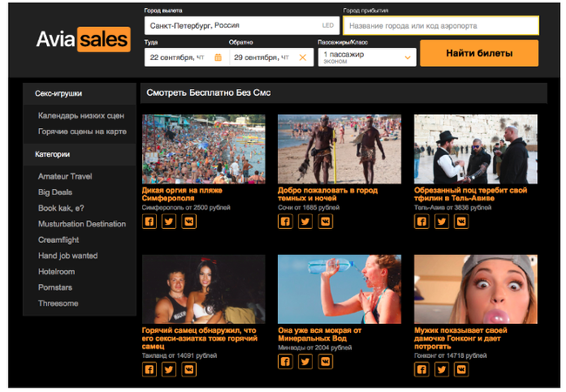The width and height of the screenshot is (566, 392).
Task: Click VK share icon under Тель-Авив card
Action: pos(462,221)
